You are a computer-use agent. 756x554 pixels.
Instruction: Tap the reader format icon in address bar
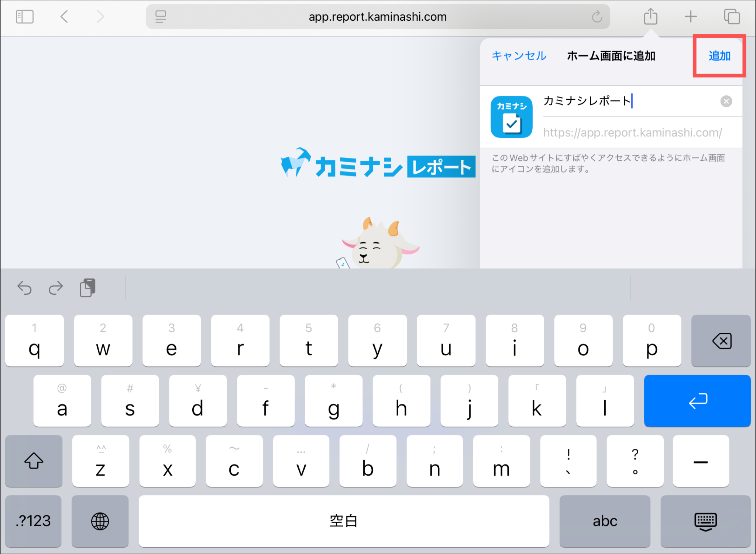(x=161, y=17)
